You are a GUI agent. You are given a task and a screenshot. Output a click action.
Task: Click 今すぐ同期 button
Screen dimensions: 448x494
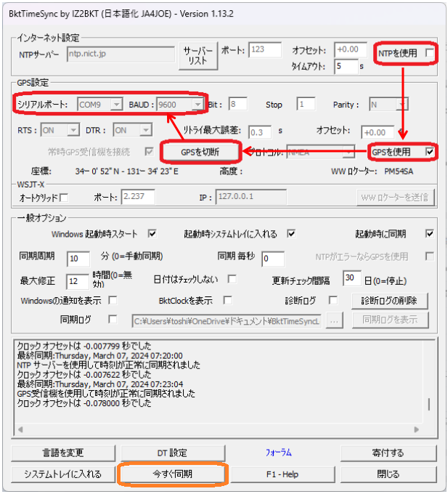coord(172,474)
